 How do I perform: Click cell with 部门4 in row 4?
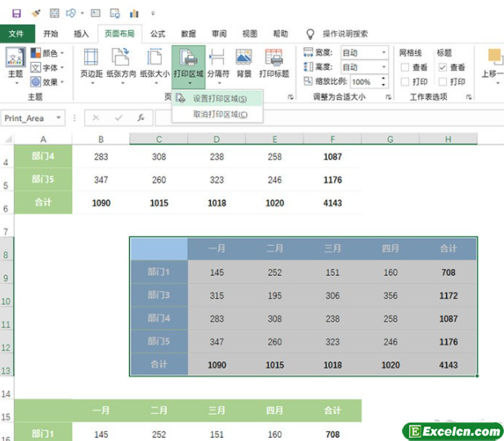43,157
